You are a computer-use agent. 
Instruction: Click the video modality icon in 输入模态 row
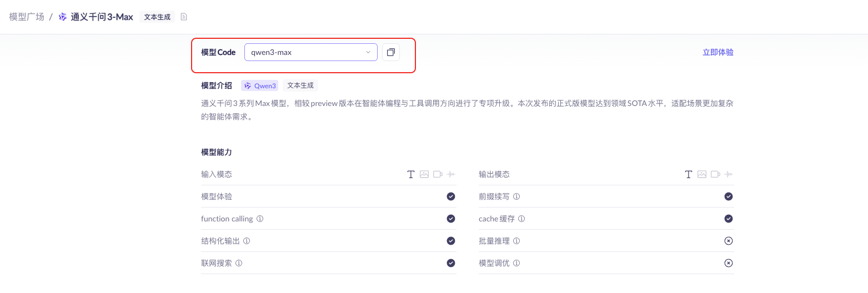(x=438, y=174)
